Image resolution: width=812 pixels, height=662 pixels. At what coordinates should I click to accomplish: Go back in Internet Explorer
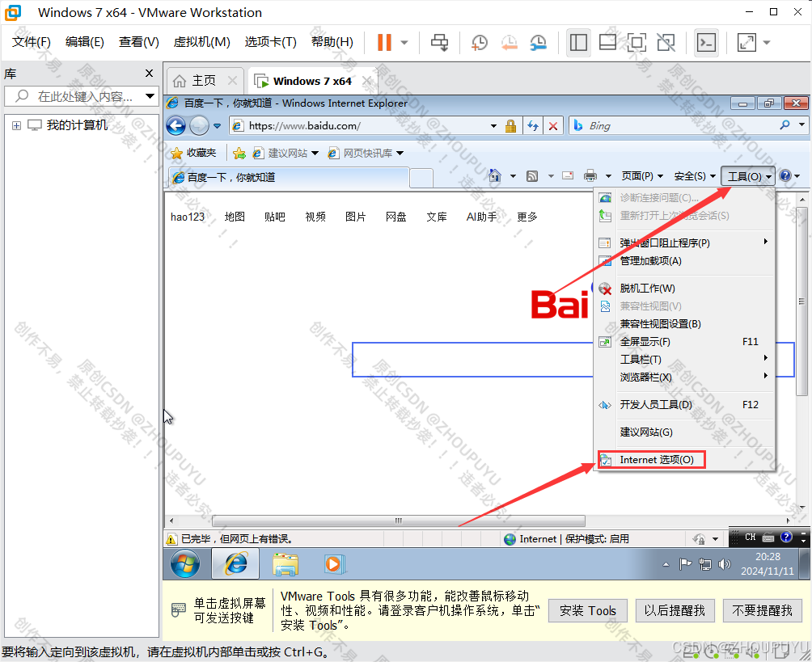176,126
